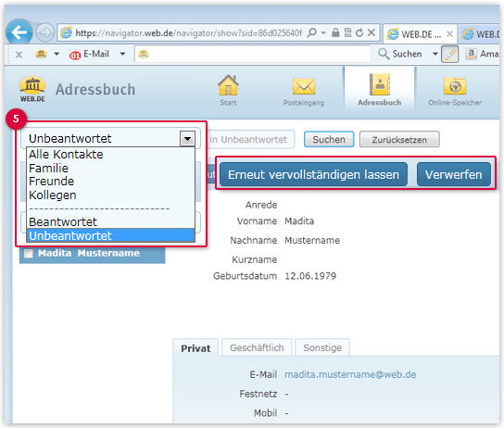Click the E-Mail toolbar icon with badge
504x428 pixels.
pos(75,55)
